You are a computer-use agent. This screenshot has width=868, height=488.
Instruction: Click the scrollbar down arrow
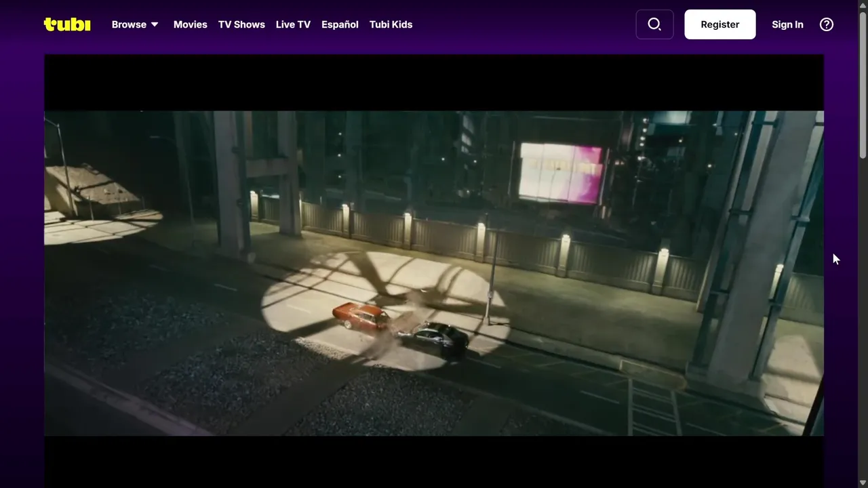[863, 483]
